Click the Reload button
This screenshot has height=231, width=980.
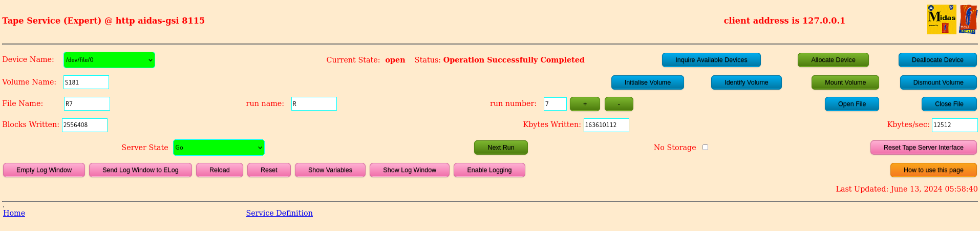pos(220,170)
